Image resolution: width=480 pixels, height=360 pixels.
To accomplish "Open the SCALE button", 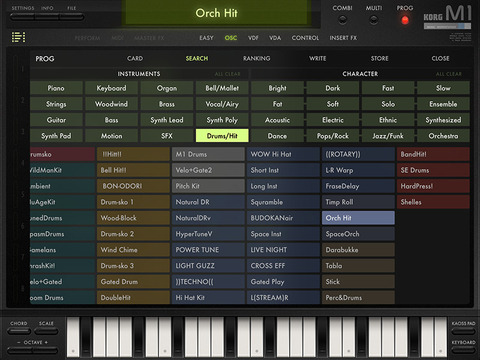I will (46, 331).
